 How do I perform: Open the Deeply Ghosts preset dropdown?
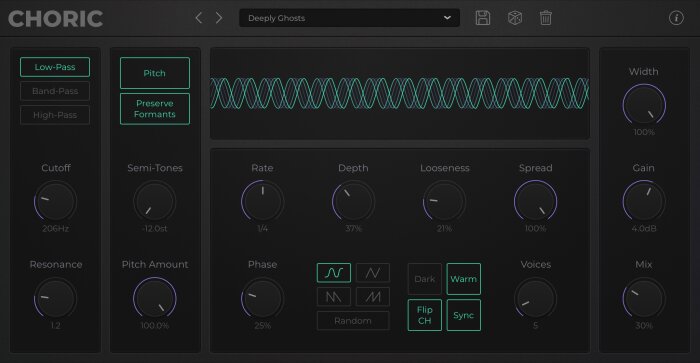349,18
